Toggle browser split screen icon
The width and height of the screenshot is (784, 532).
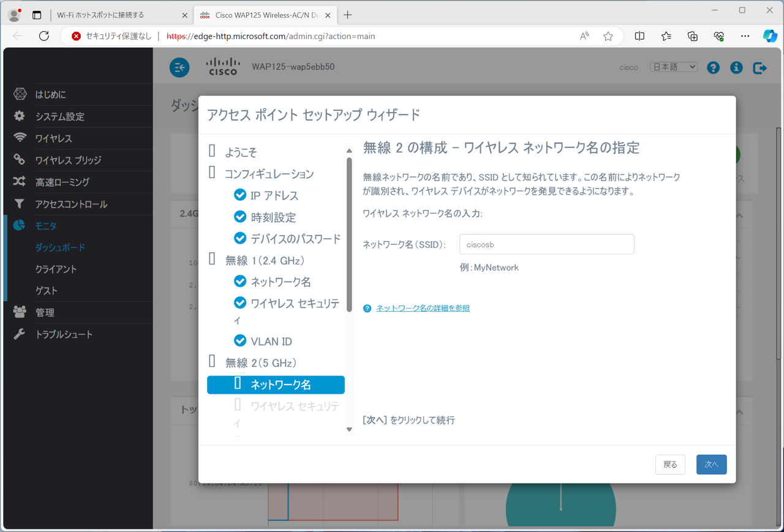click(x=639, y=36)
